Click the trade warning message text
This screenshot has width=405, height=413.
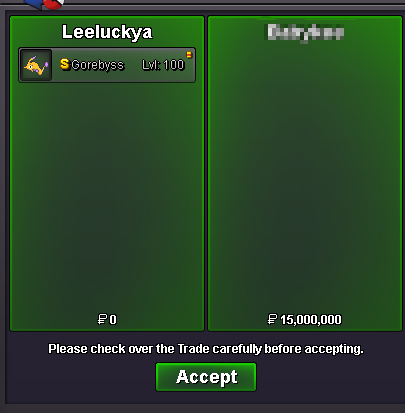coord(206,349)
